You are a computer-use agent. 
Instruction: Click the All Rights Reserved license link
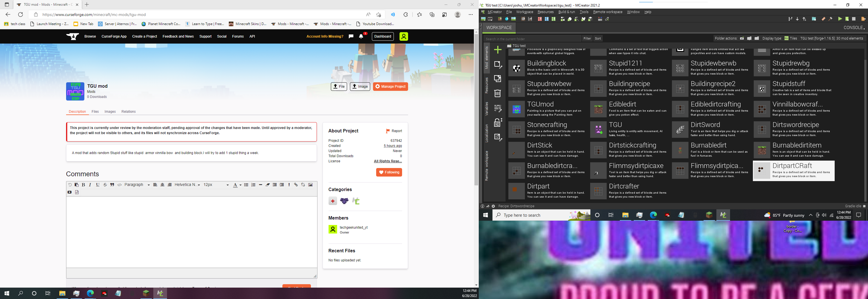pos(388,161)
